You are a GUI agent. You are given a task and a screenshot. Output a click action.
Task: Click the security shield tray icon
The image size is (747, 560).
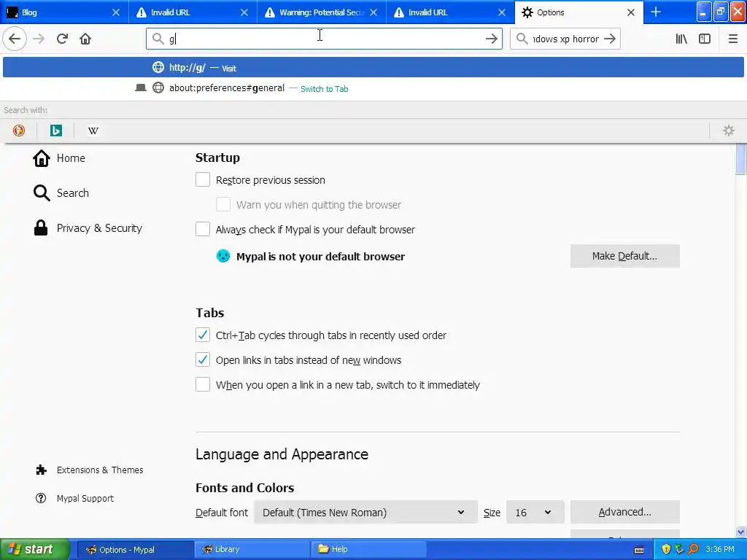tap(666, 549)
